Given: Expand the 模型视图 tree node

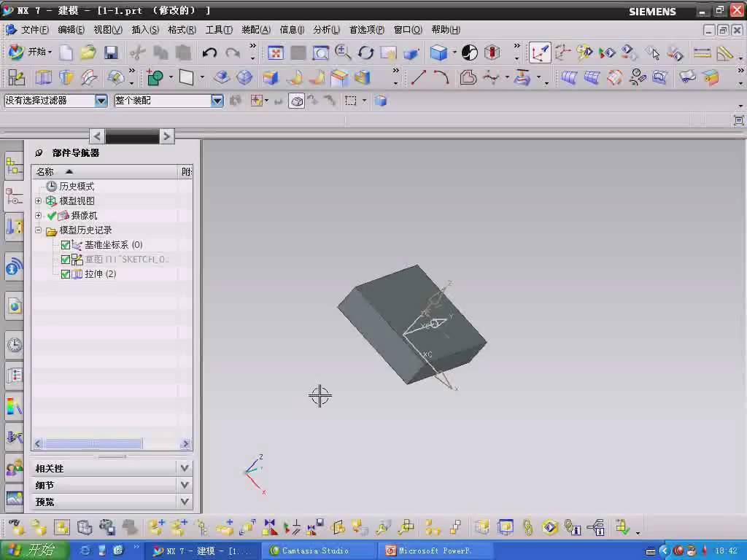Looking at the screenshot, I should coord(39,201).
